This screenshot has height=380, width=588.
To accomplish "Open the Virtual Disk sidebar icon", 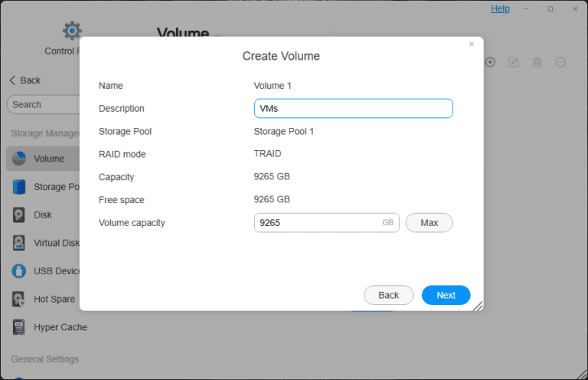I will 19,243.
